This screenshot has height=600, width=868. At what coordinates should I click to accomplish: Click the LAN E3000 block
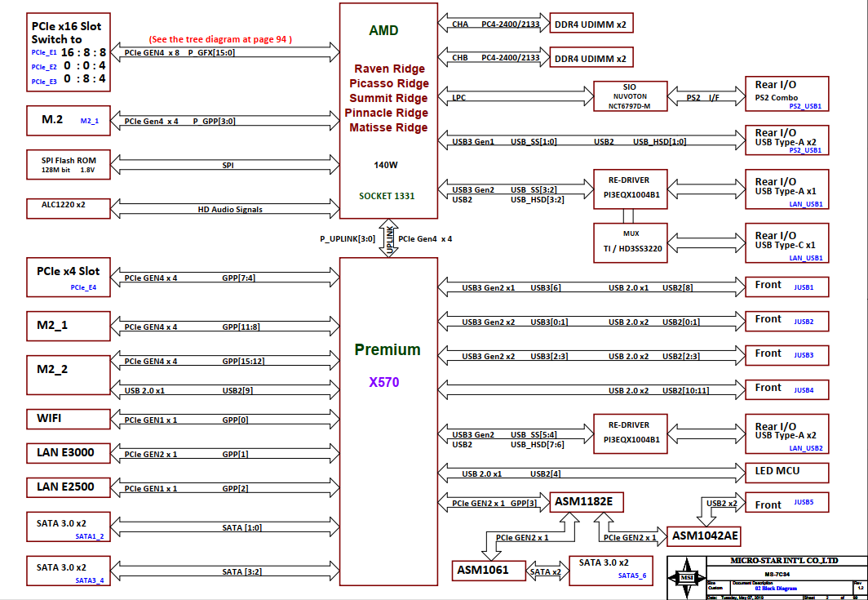(68, 453)
